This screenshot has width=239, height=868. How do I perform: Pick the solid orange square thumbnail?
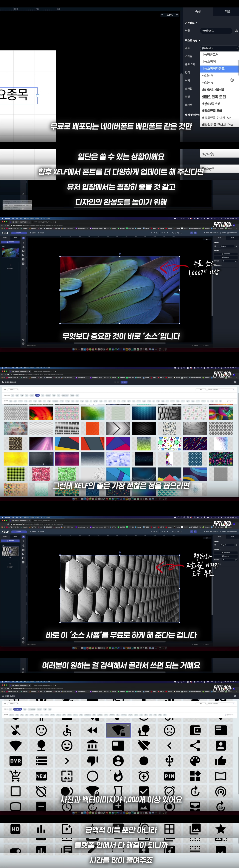92,429
